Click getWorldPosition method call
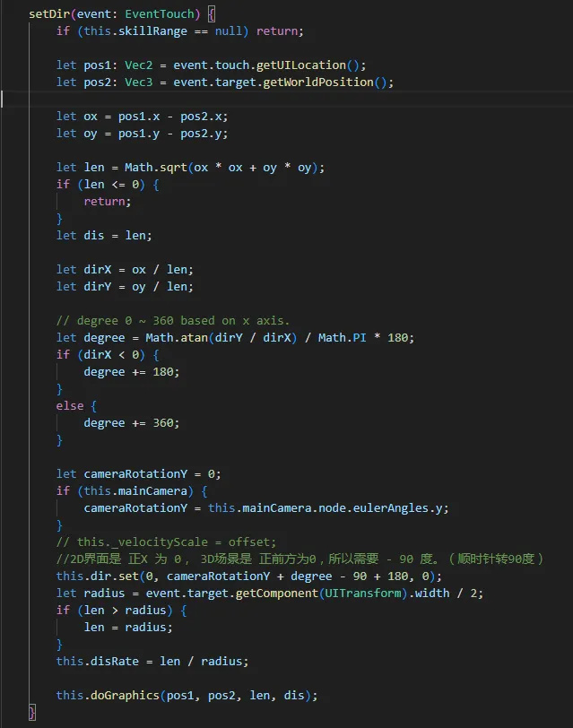The image size is (573, 728). tap(318, 82)
